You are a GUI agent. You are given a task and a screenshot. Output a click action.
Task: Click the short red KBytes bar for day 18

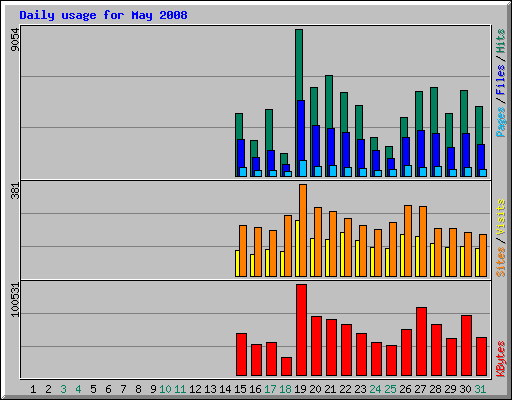point(286,367)
